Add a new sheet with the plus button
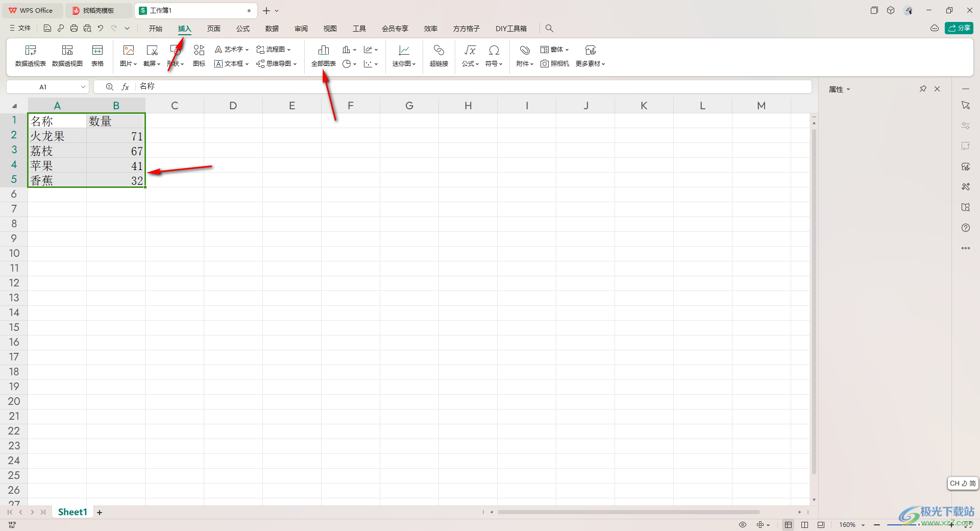The height and width of the screenshot is (531, 980). tap(100, 512)
